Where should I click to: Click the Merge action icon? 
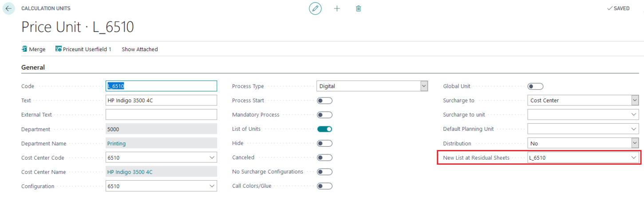coord(24,49)
